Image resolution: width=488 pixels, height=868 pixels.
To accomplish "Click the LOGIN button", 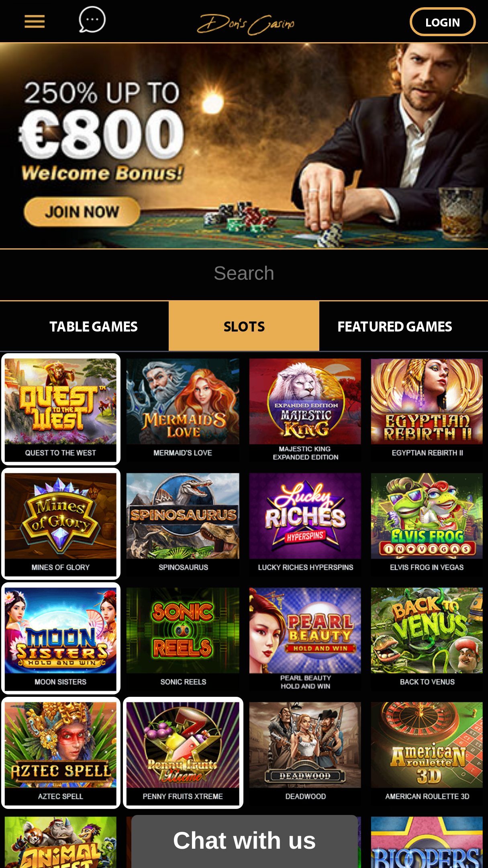I will click(x=443, y=22).
